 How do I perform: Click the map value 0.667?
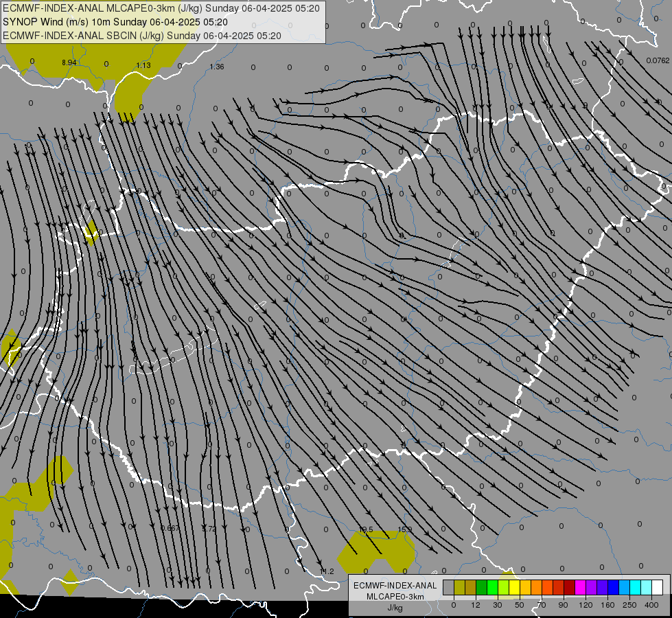[x=170, y=528]
